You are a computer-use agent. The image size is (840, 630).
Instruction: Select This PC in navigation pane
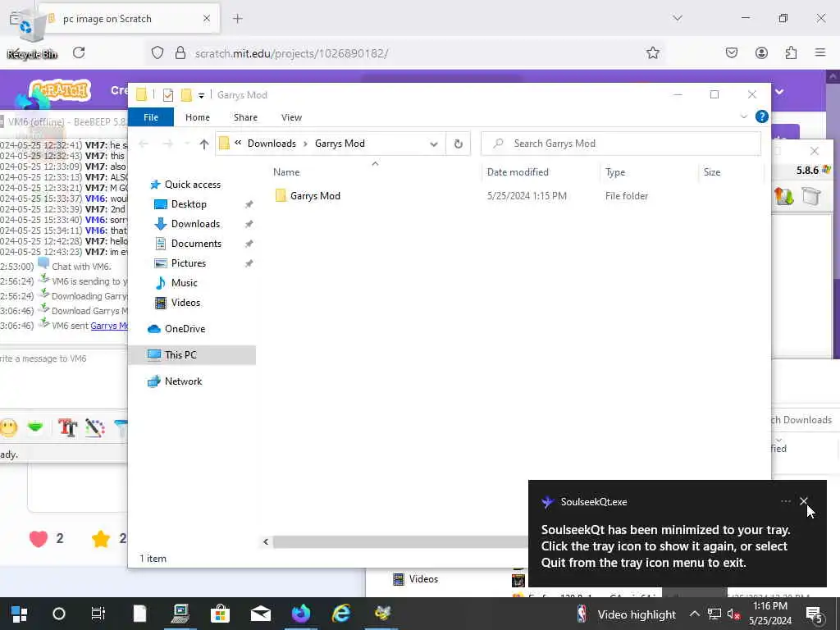[180, 354]
